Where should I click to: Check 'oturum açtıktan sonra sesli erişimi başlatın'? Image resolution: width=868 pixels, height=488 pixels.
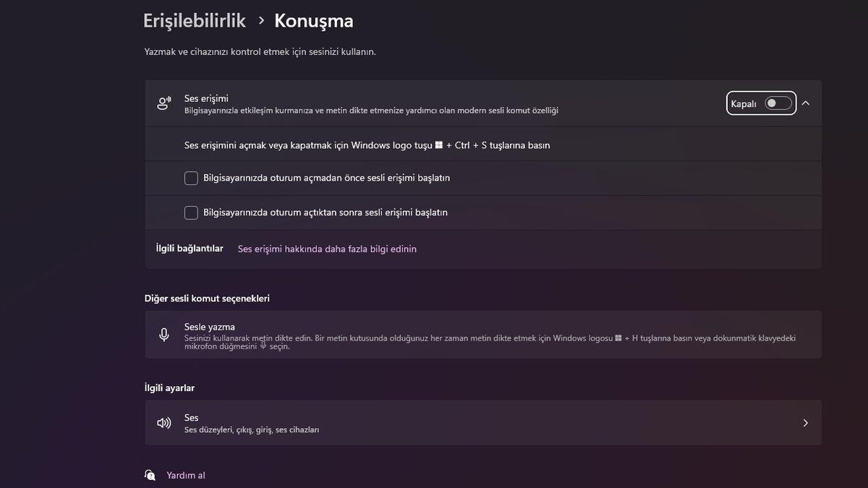pos(191,212)
